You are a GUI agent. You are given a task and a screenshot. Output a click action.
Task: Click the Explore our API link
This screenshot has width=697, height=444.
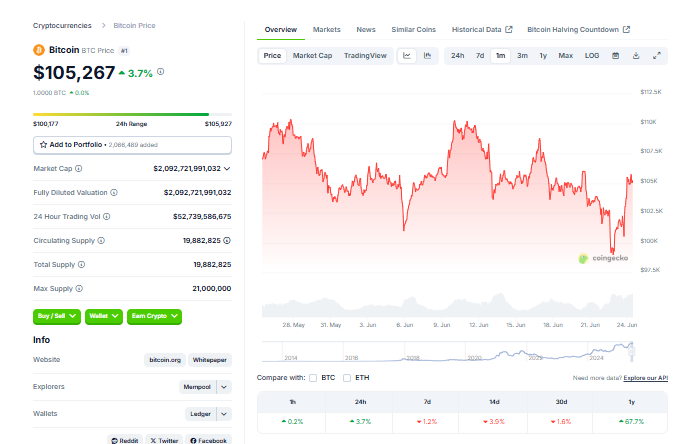click(645, 378)
